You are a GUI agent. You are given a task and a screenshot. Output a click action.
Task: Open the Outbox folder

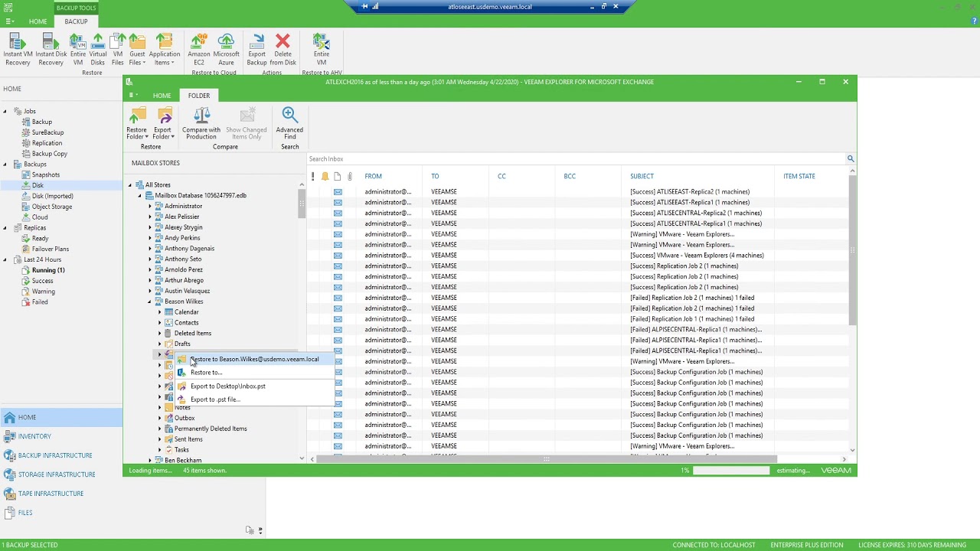pyautogui.click(x=185, y=418)
